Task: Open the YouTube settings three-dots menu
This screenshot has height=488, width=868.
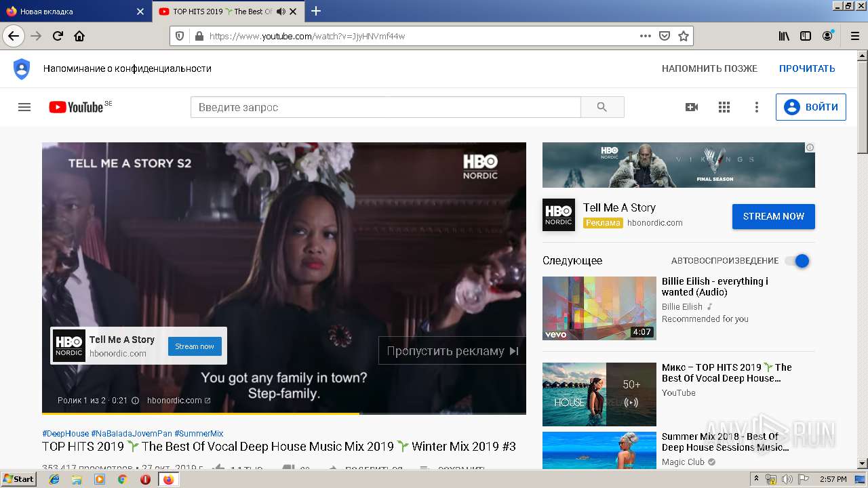Action: pos(757,107)
